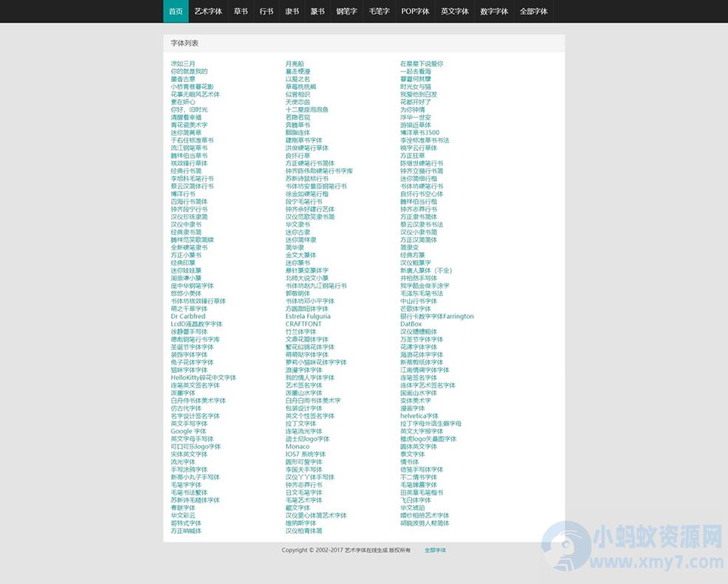Open the 全部字体 link in the footer
This screenshot has width=728, height=584.
click(x=435, y=550)
